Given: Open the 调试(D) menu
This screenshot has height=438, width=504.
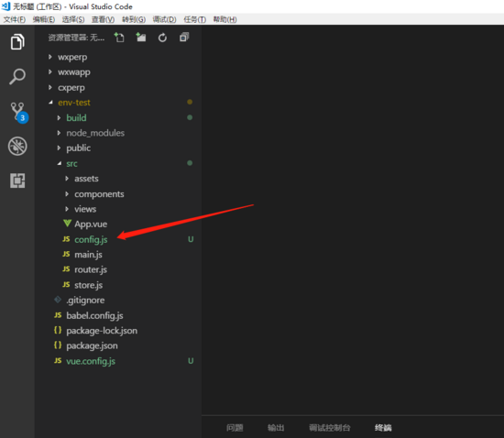Looking at the screenshot, I should pyautogui.click(x=164, y=19).
